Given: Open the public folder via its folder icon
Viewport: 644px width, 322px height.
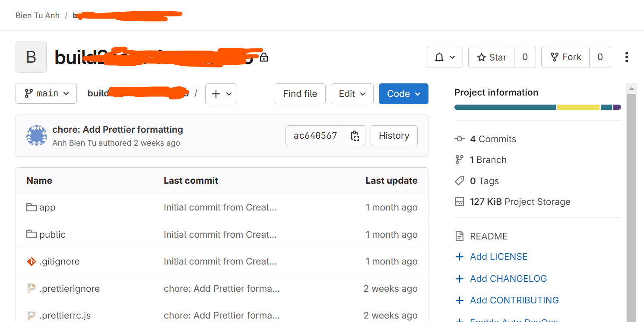Looking at the screenshot, I should tap(31, 234).
